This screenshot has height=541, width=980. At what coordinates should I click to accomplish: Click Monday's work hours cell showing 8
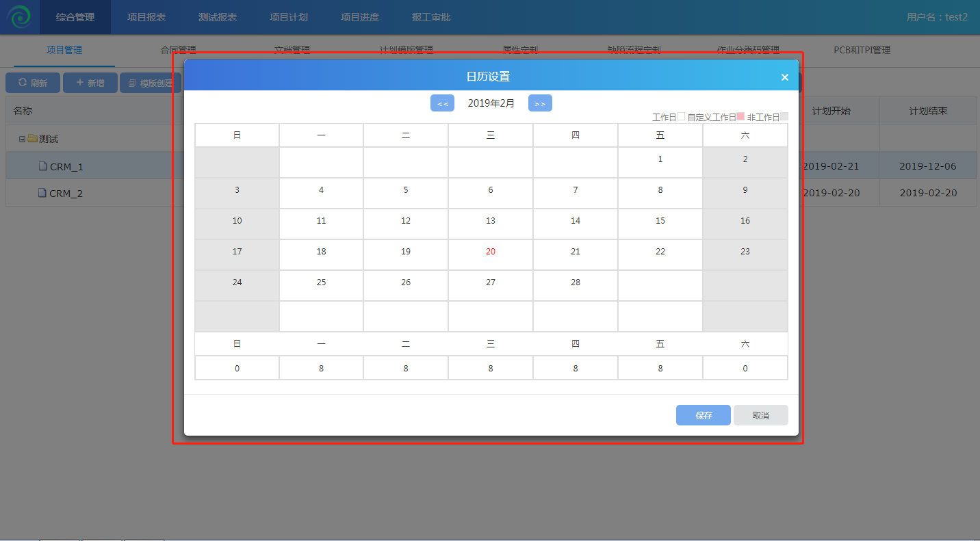(x=321, y=368)
